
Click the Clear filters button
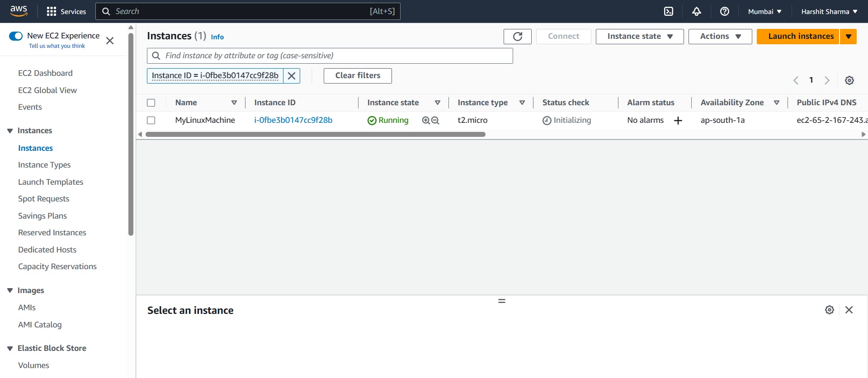coord(358,76)
